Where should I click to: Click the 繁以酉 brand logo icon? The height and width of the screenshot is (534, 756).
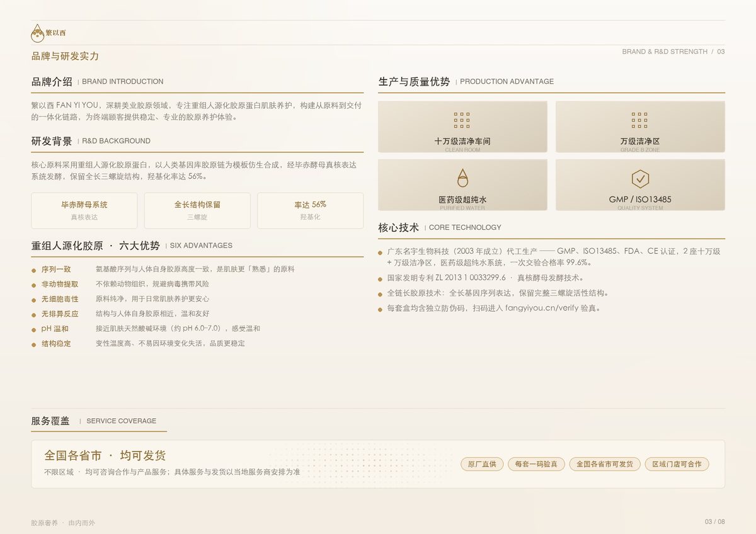[x=38, y=33]
